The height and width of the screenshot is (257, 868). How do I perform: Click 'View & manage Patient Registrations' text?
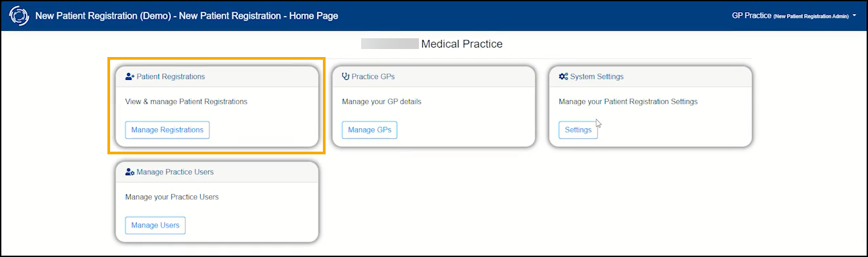(187, 102)
